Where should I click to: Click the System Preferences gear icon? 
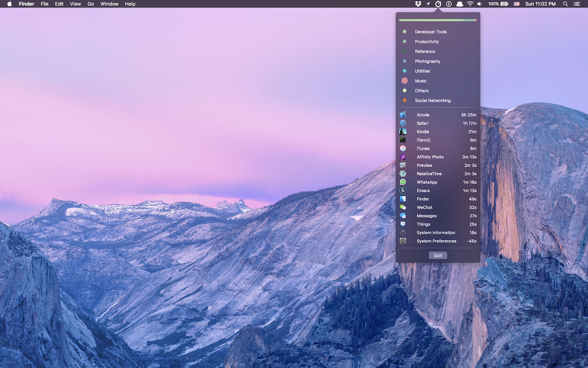click(403, 241)
